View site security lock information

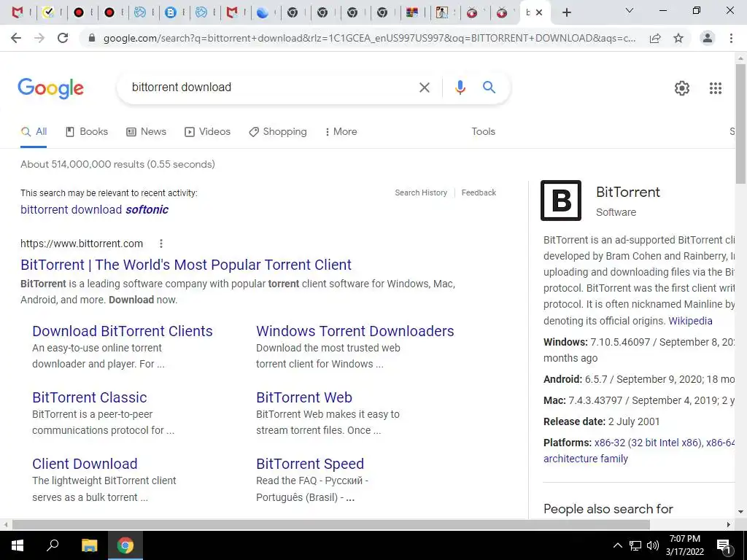click(92, 38)
